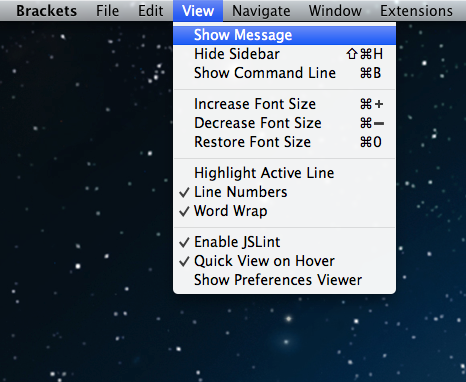Open the Extensions menu
Image resolution: width=466 pixels, height=382 pixels.
point(416,11)
